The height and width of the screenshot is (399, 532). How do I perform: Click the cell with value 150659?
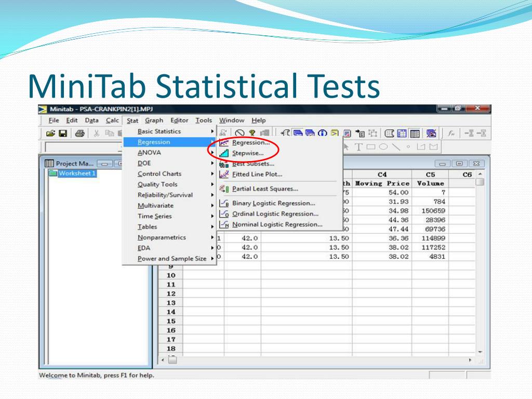coord(430,211)
